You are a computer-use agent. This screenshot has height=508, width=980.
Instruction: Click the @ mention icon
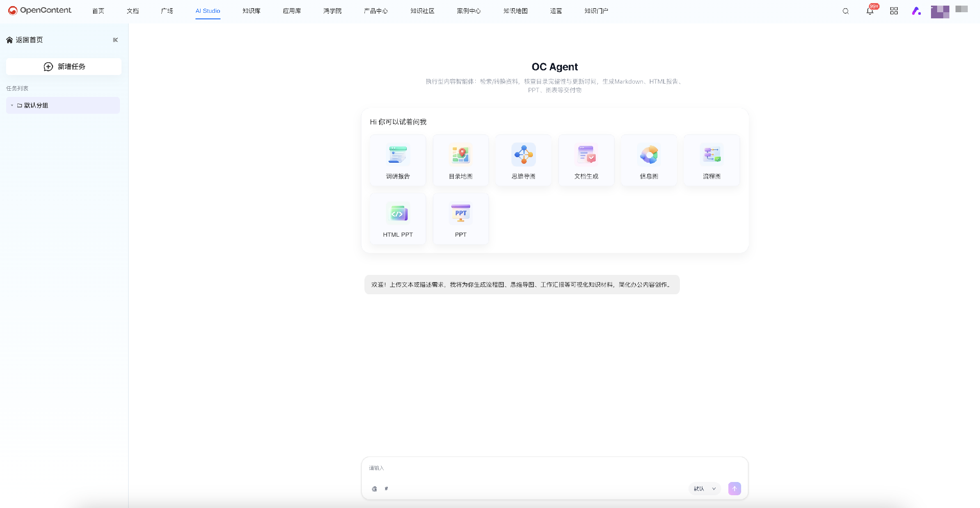point(375,489)
